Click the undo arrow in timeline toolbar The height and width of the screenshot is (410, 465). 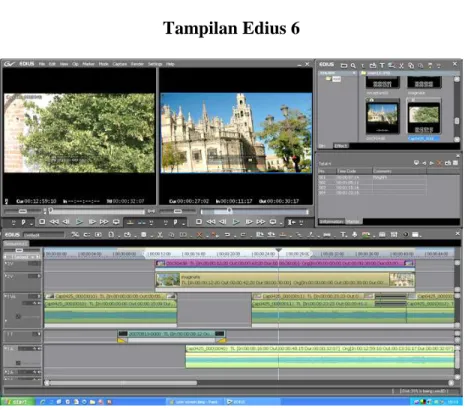(227, 235)
